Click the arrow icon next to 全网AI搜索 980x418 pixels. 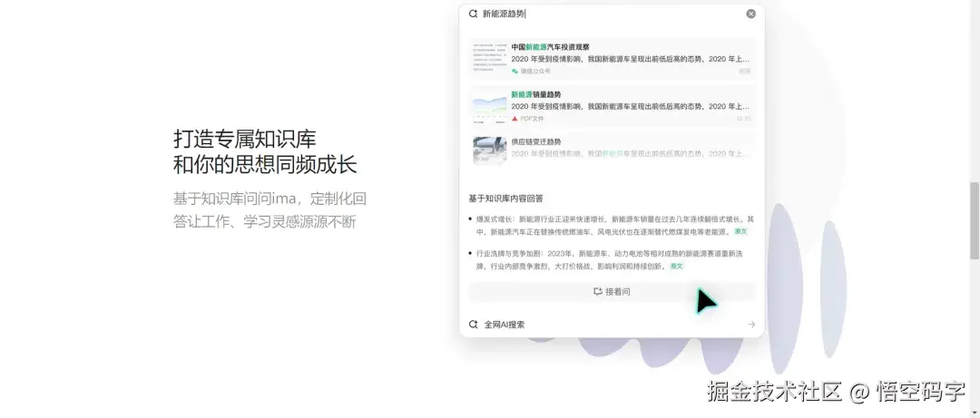tap(751, 325)
